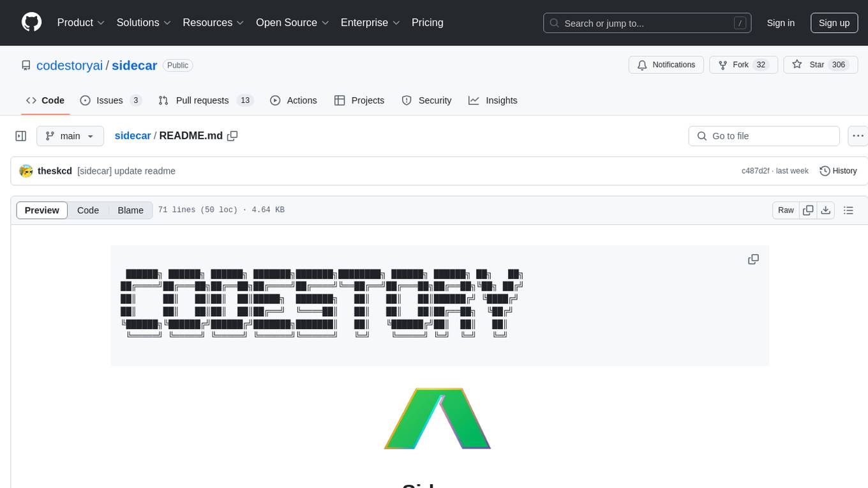Click the Pull requests count badge 13
Viewport: 868px width, 488px height.
pyautogui.click(x=245, y=100)
